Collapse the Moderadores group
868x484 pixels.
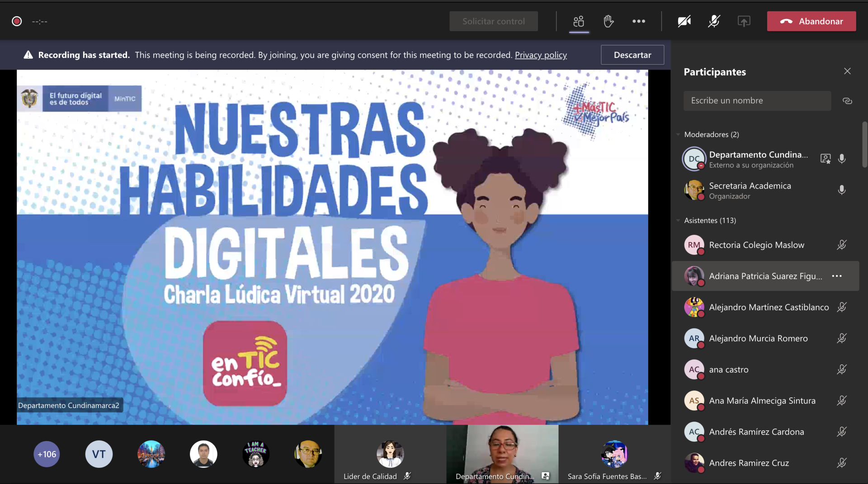click(x=678, y=134)
